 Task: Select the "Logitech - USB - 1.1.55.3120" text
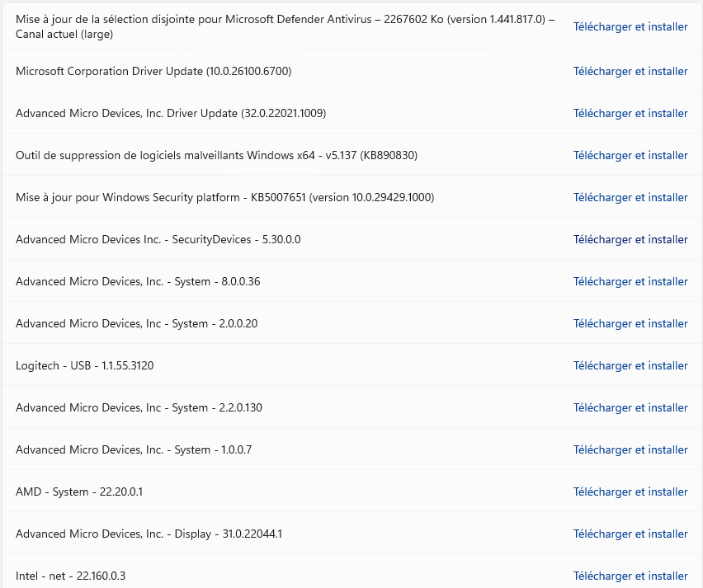(x=85, y=365)
